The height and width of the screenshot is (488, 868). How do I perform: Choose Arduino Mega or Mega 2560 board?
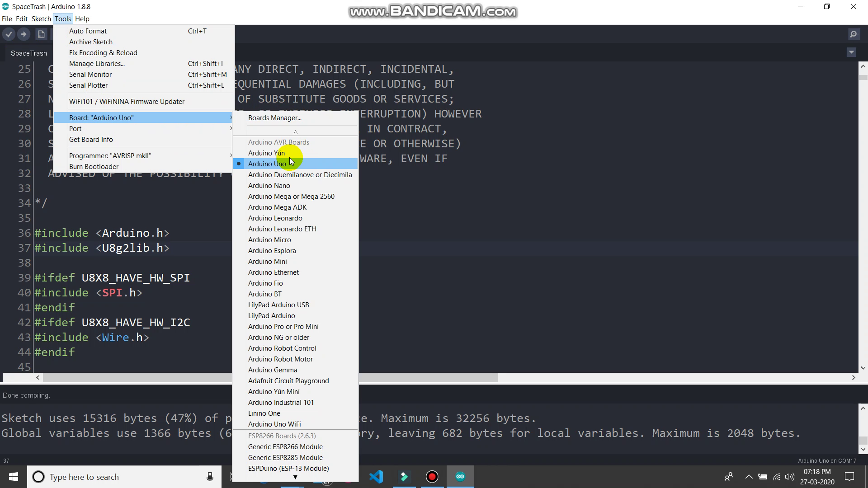click(x=291, y=197)
